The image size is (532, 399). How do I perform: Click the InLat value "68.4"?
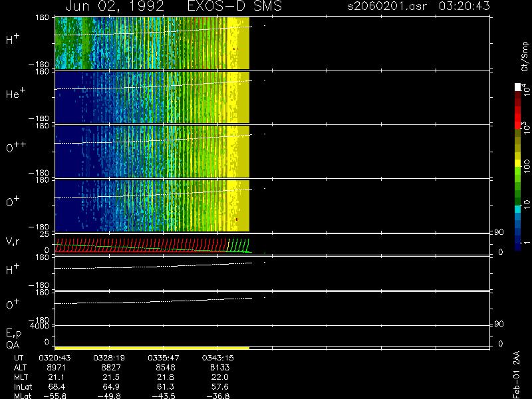click(57, 386)
